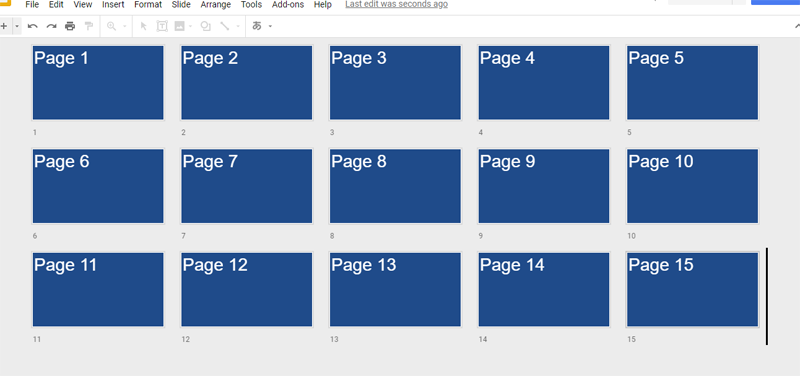Viewport: 800px width, 376px height.
Task: Select the Page 4 slide thumbnail
Action: coord(544,83)
